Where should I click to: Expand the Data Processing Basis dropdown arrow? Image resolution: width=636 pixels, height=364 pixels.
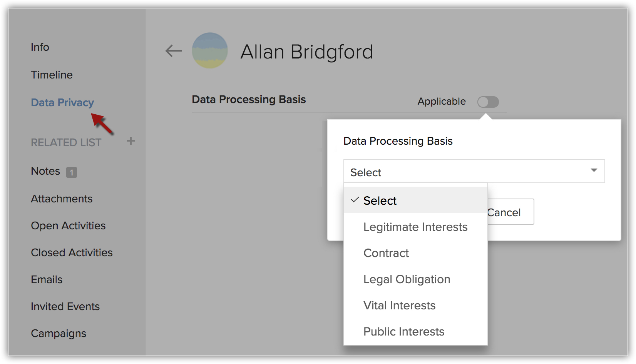[594, 170]
